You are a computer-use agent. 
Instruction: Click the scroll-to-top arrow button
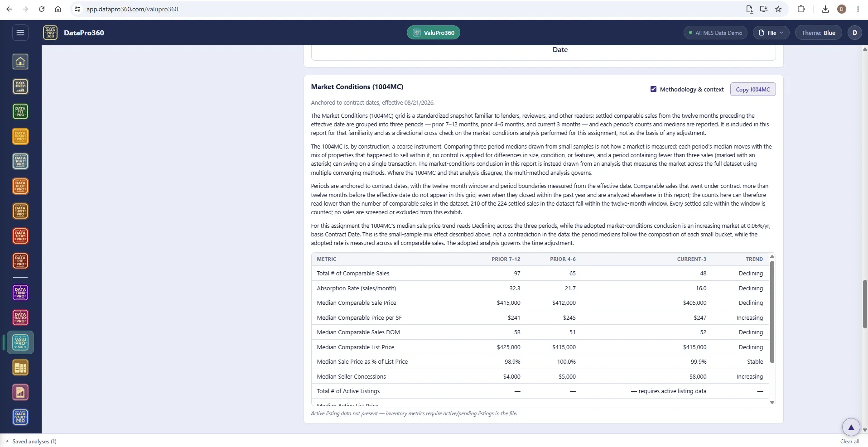[x=851, y=427]
